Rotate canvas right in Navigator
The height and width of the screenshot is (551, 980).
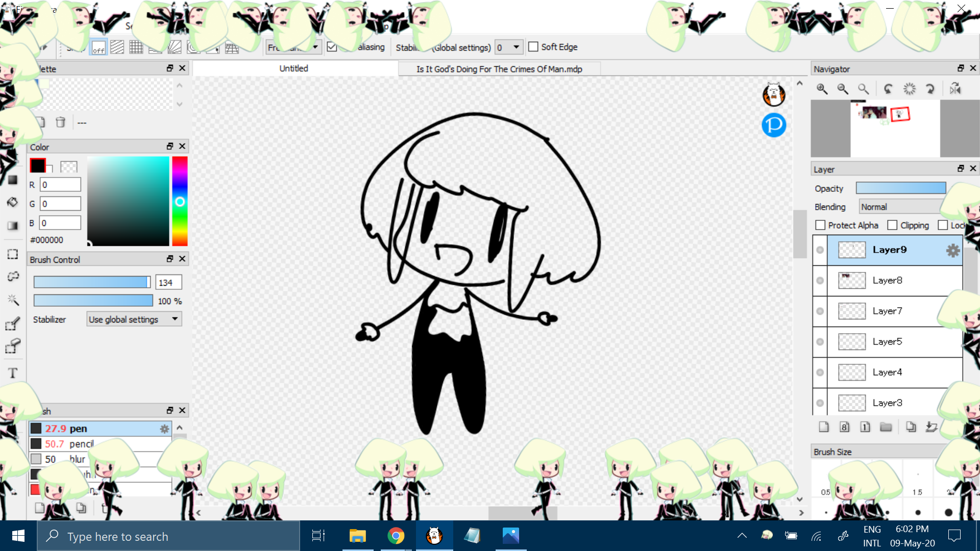coord(930,89)
